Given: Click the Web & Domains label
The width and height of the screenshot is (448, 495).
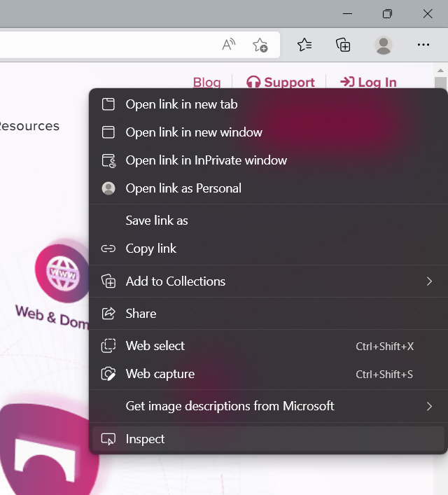Looking at the screenshot, I should 52,316.
